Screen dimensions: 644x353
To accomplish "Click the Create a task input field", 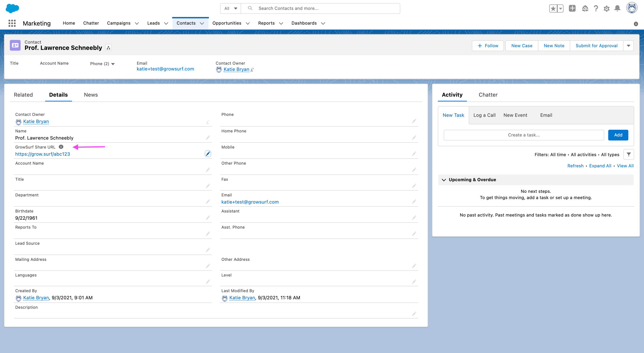I will point(524,135).
